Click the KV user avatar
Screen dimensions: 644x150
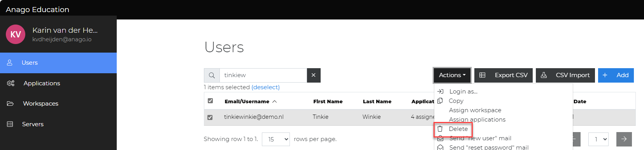pos(16,34)
